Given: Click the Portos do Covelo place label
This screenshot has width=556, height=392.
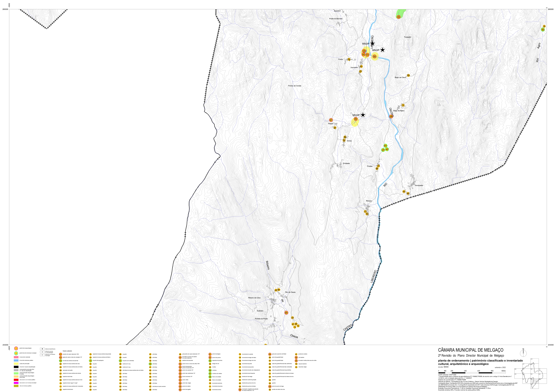Looking at the screenshot, I should click(x=295, y=86).
